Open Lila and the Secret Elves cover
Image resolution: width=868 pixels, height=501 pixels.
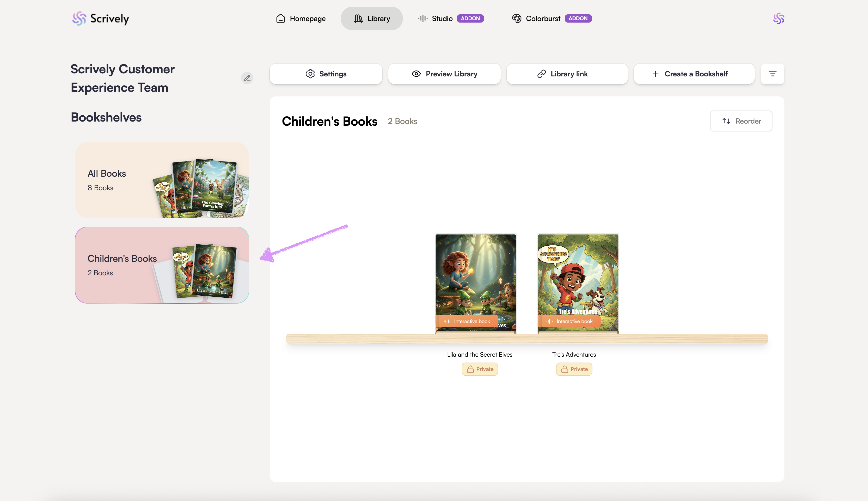tap(476, 279)
